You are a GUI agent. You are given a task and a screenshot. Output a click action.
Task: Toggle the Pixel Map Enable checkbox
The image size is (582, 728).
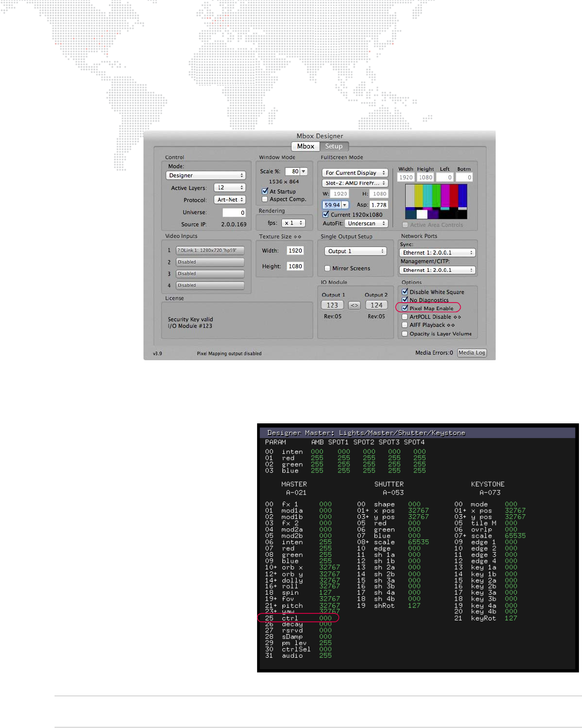pos(405,308)
